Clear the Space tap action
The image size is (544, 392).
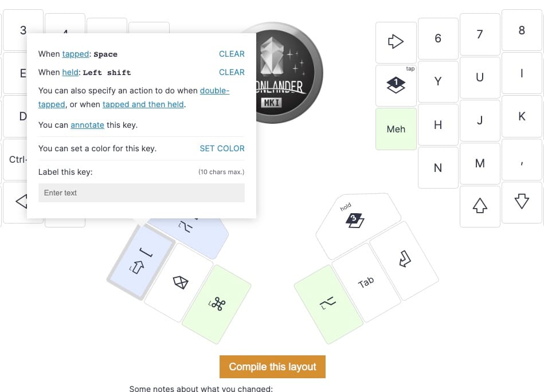tap(232, 54)
